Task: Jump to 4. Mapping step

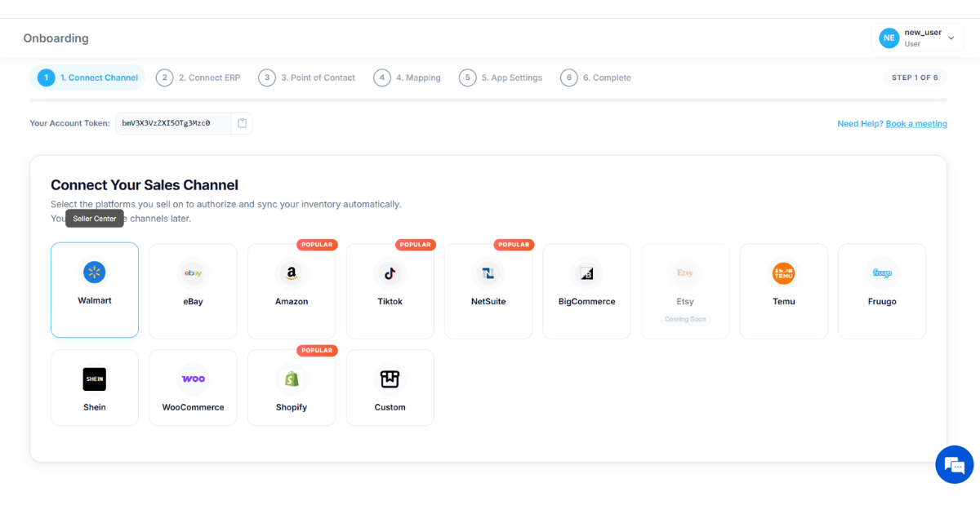Action: pos(408,78)
